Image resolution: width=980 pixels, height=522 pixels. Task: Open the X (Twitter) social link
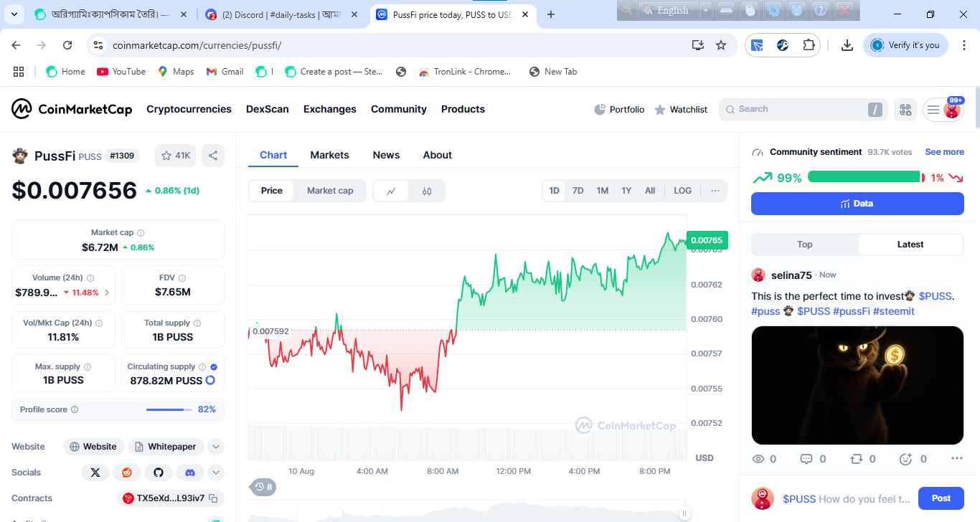95,473
